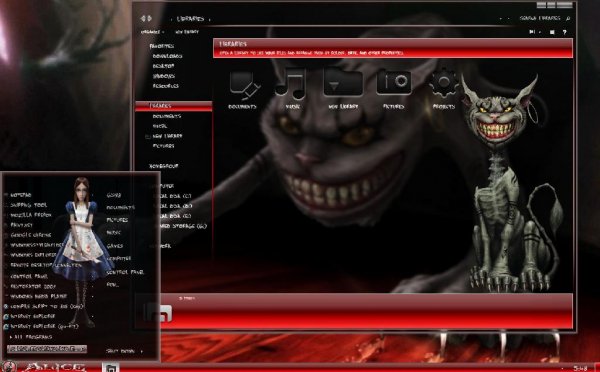Go forward with the Explorer forward arrow
The width and height of the screenshot is (600, 372).
[x=149, y=18]
